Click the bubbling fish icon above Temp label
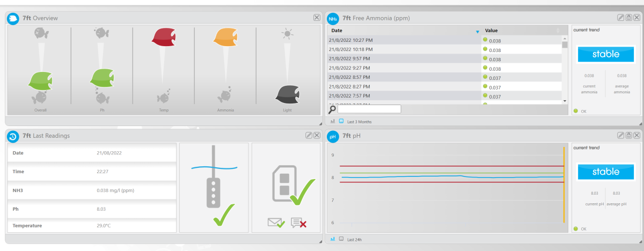Image resolution: width=644 pixels, height=251 pixels. click(164, 95)
